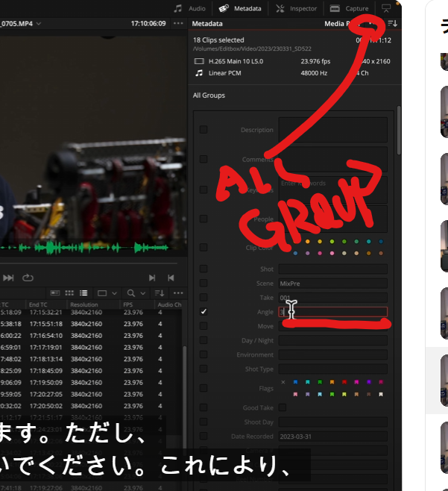The width and height of the screenshot is (448, 491).
Task: Expand chevron next to search magnifier
Action: coord(143,293)
